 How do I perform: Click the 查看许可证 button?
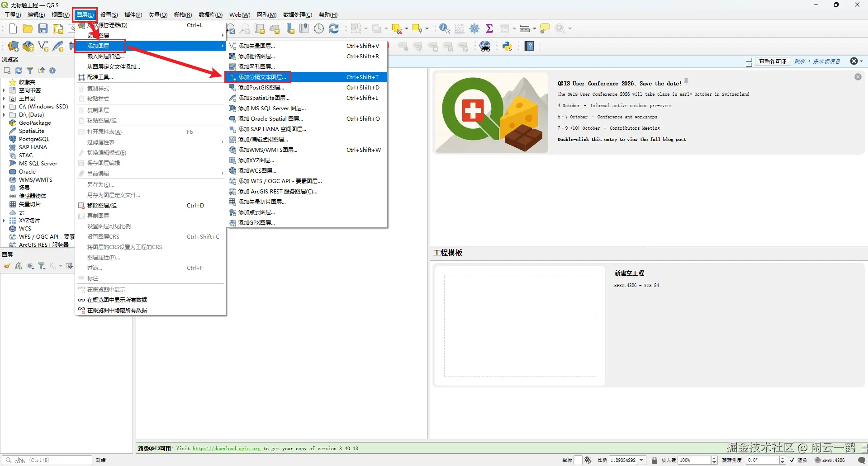coord(773,61)
